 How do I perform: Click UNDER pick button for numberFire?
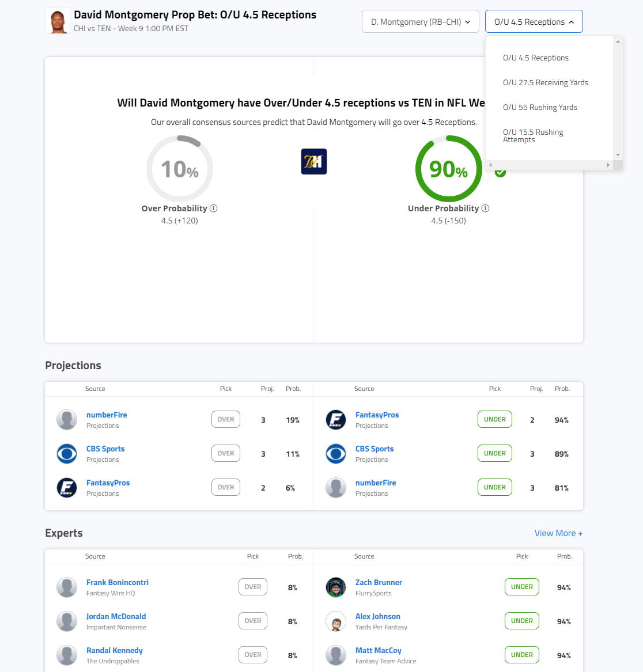[495, 487]
